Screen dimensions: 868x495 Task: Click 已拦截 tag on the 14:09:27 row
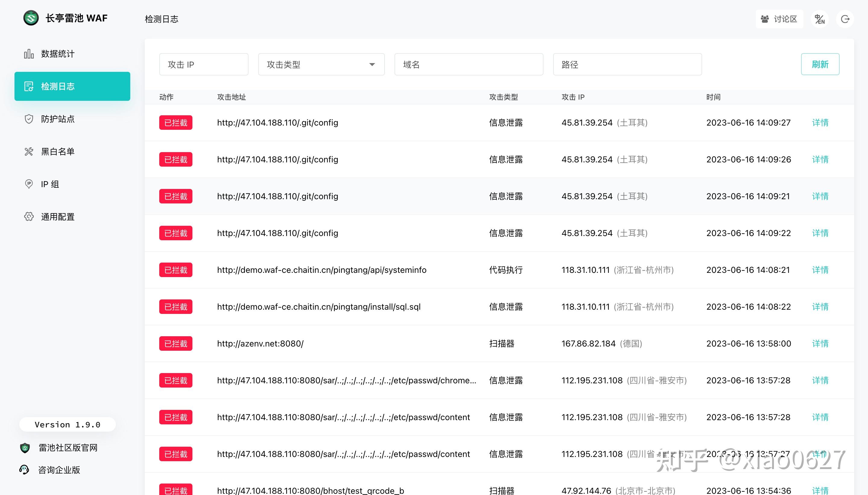click(x=176, y=123)
